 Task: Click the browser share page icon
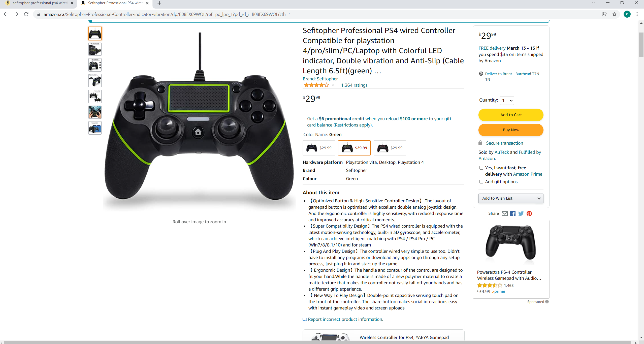[604, 14]
